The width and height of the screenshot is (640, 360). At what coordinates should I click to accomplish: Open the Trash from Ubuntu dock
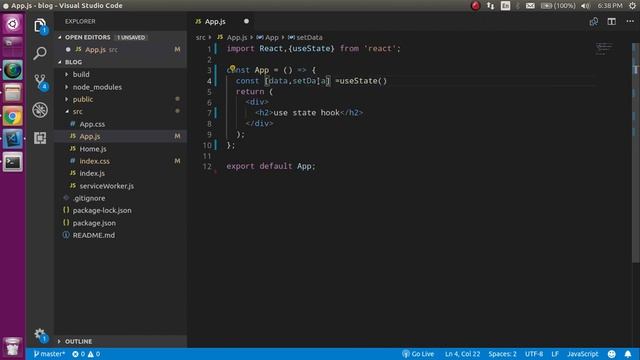pyautogui.click(x=13, y=346)
